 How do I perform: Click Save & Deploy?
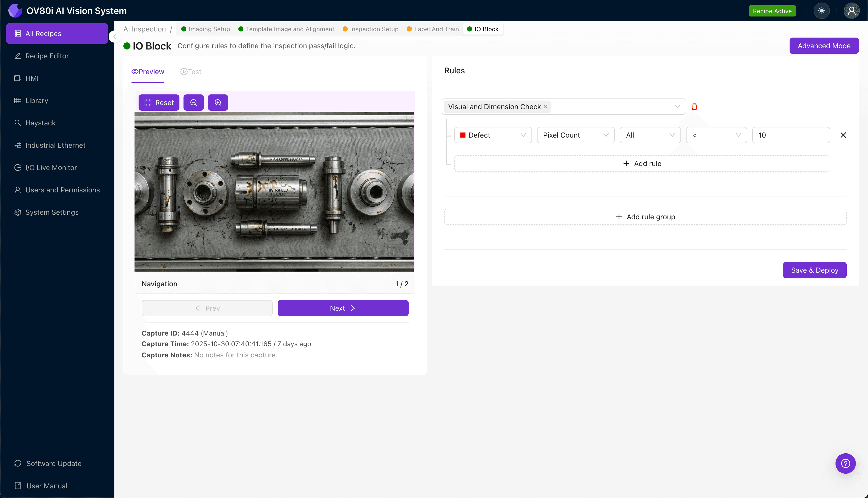point(814,270)
